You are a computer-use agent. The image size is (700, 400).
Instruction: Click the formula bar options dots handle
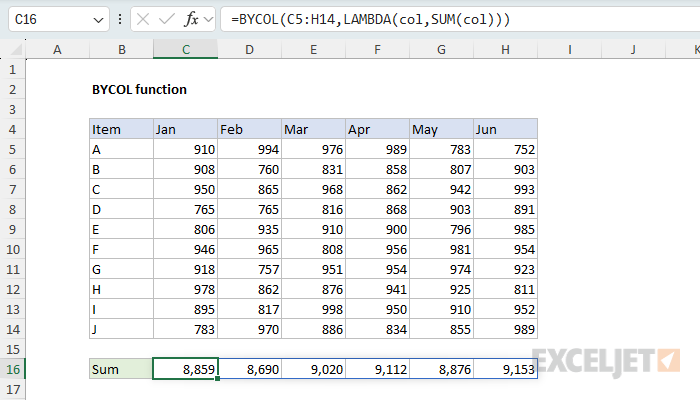pos(120,20)
